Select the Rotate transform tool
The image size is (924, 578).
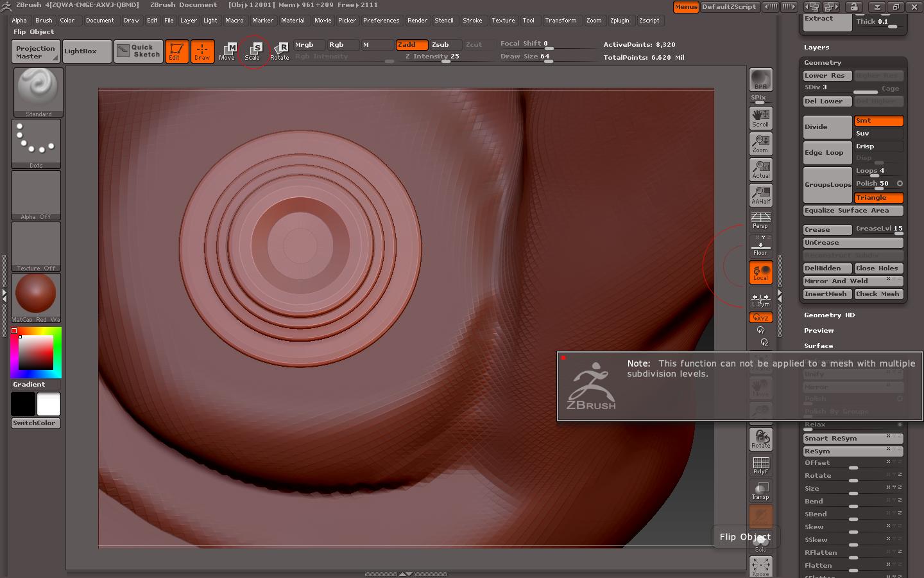279,51
